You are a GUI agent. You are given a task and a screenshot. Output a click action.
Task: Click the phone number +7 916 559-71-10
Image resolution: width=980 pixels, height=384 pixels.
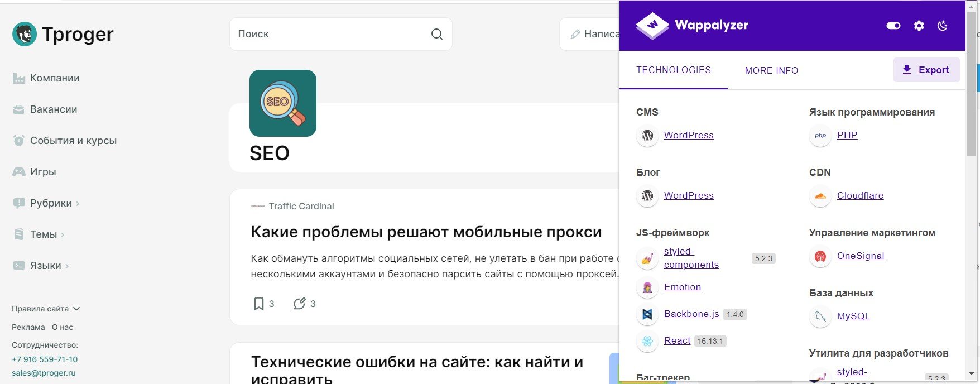coord(45,359)
